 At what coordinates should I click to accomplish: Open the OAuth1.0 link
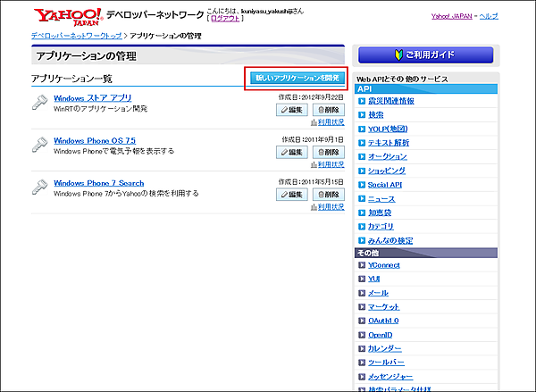coord(383,321)
